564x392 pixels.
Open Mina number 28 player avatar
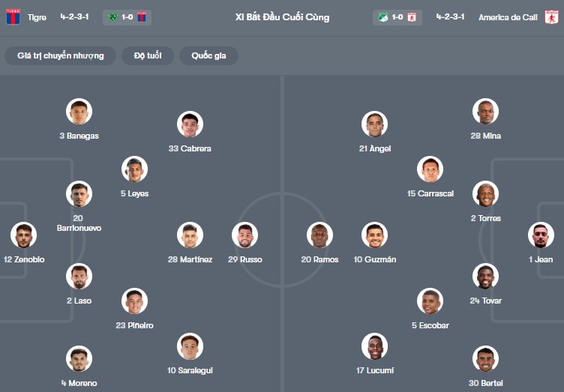[486, 112]
